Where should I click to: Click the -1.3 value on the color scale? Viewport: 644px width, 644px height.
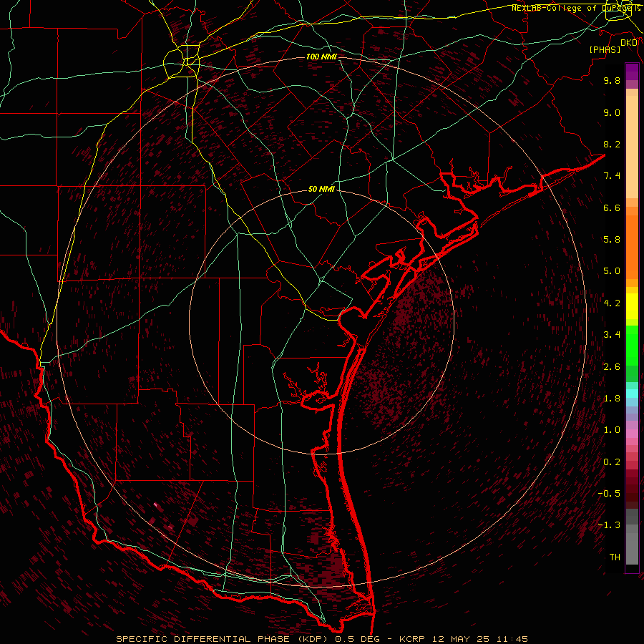pyautogui.click(x=609, y=525)
